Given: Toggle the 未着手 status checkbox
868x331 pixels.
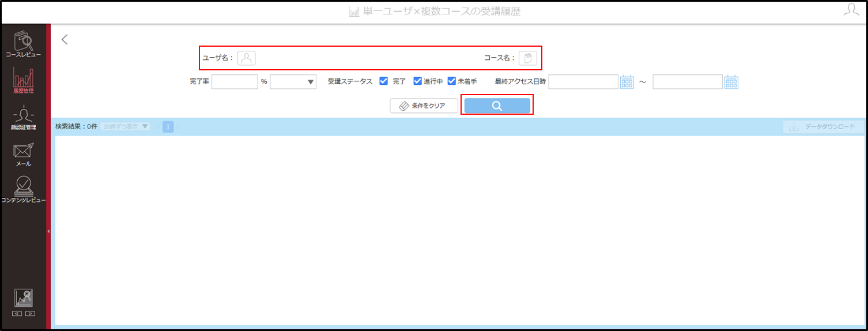Looking at the screenshot, I should (x=452, y=81).
